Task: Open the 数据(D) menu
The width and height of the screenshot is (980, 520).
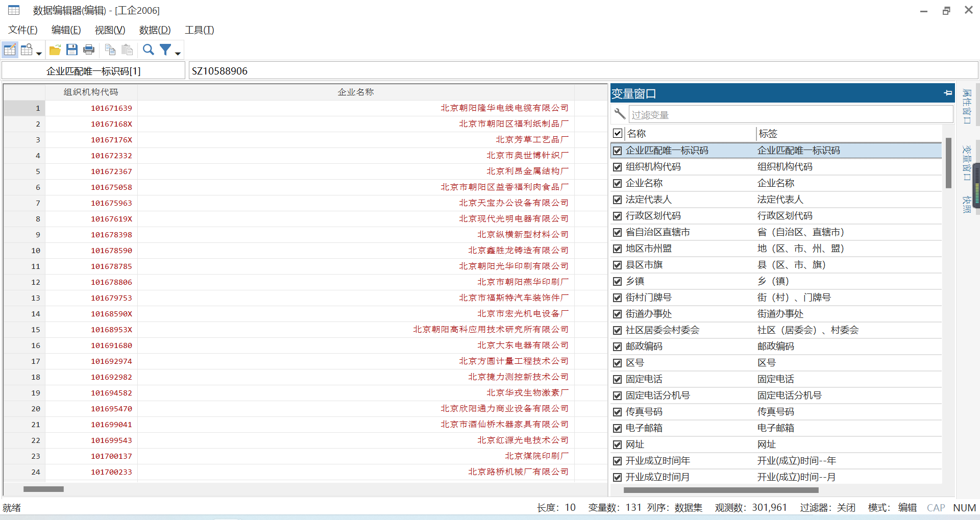Action: (155, 30)
